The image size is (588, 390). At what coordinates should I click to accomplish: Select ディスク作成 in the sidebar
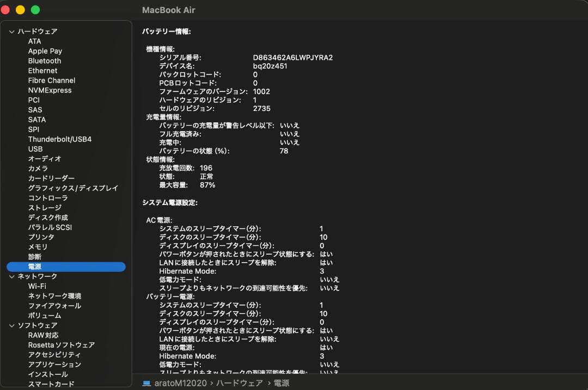[x=47, y=217]
